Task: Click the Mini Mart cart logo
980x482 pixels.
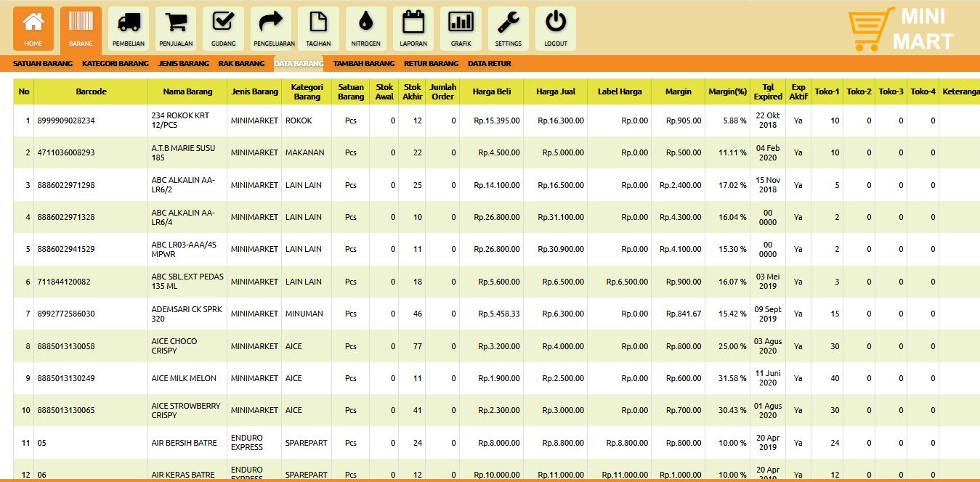Action: coord(870,29)
